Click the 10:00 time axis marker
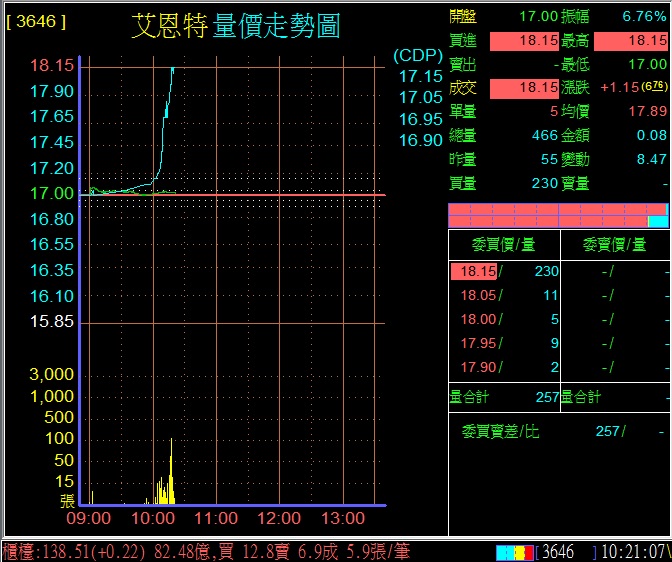The image size is (672, 562). [x=153, y=518]
